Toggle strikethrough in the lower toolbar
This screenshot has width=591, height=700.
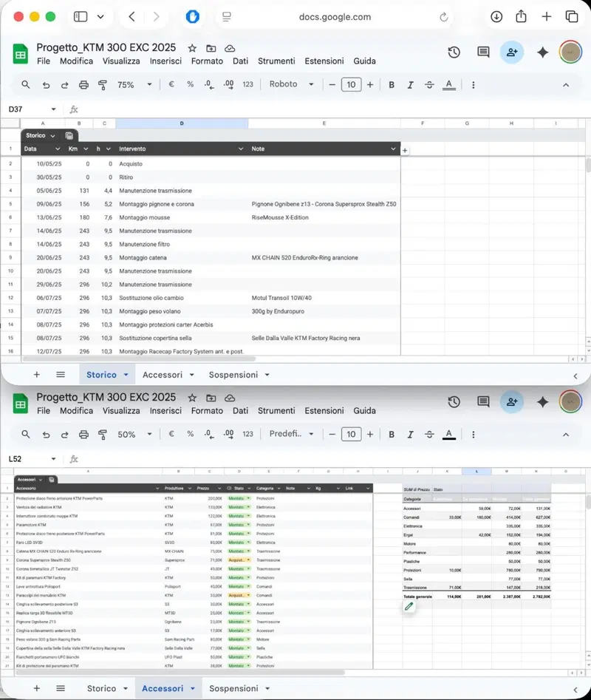[x=429, y=435]
